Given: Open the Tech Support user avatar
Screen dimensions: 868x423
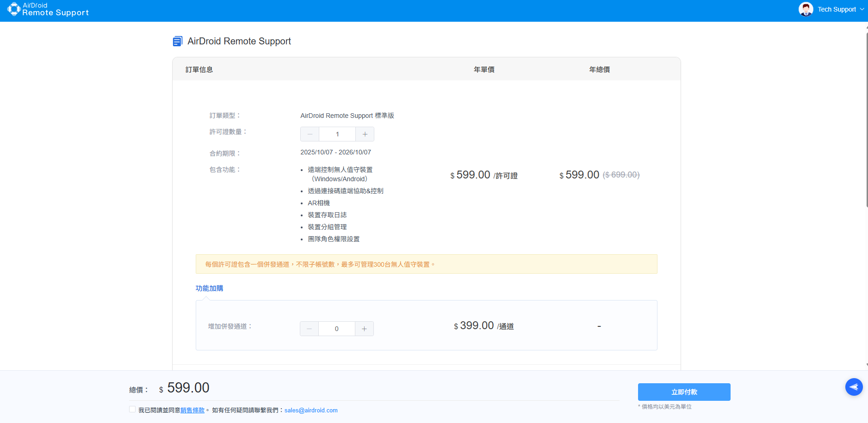Looking at the screenshot, I should [806, 9].
